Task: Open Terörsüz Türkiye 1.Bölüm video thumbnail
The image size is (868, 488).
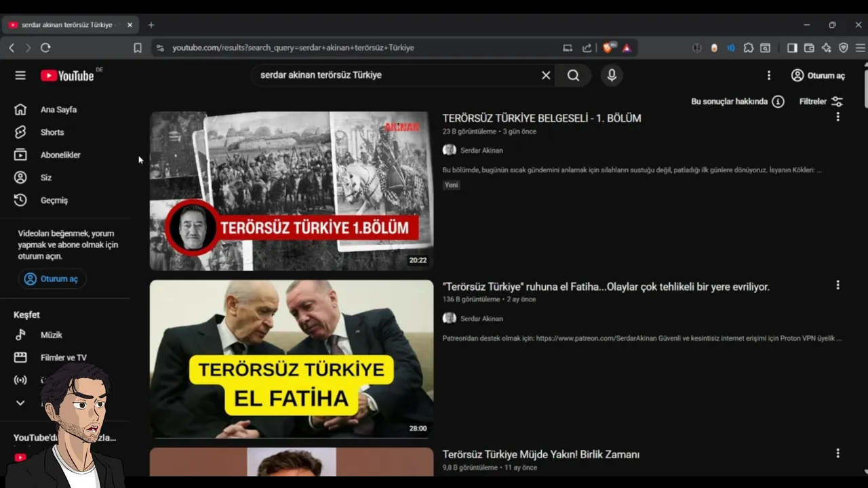Action: point(292,191)
